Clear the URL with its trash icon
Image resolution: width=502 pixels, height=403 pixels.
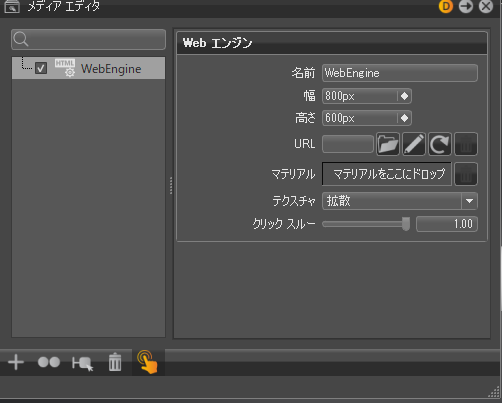tap(466, 144)
